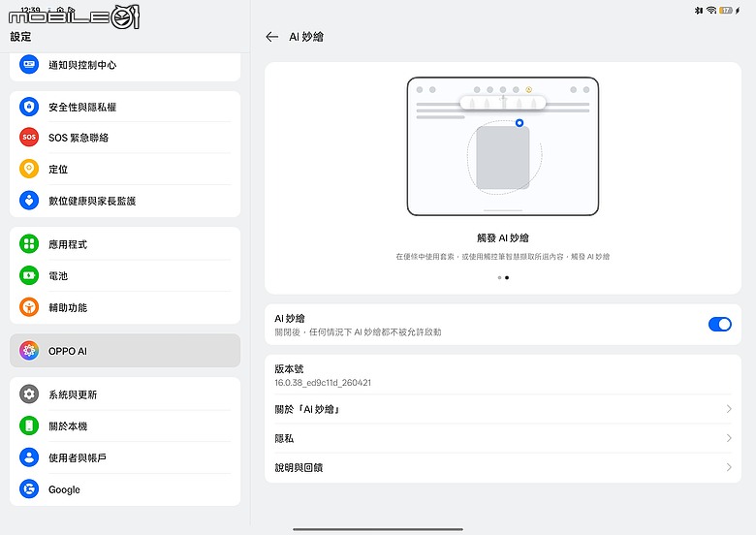Screen dimensions: 756x535
Task: Tap the blue 使用者與帳戶 person icon
Action: tap(29, 457)
